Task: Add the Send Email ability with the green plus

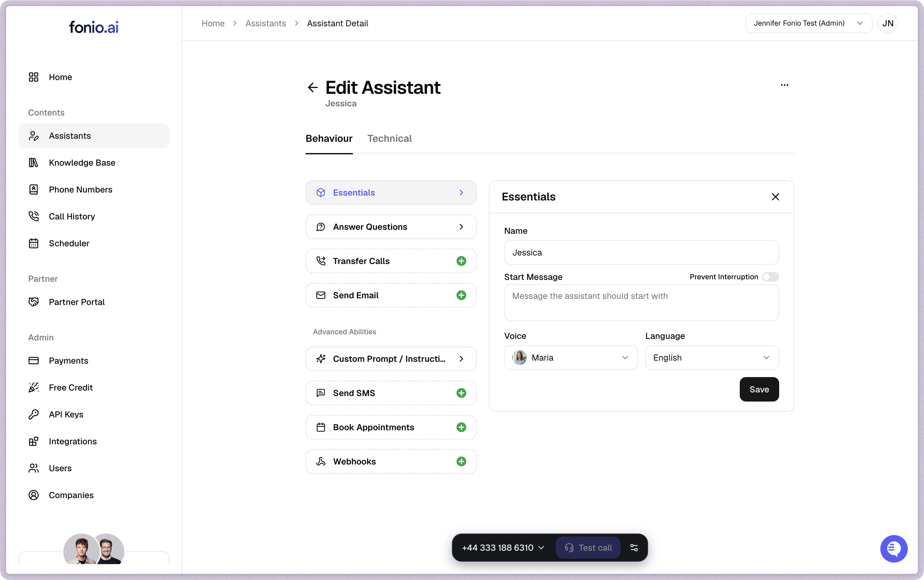Action: point(461,296)
